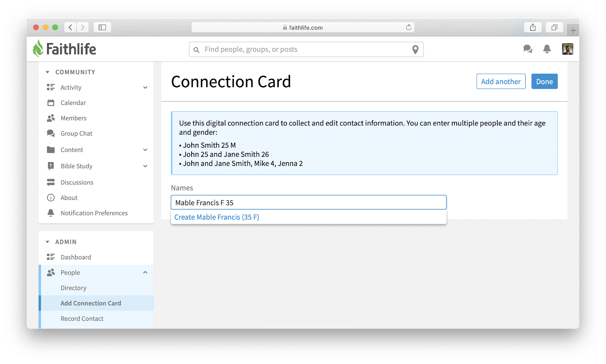Click the Add another button
606x364 pixels.
501,81
